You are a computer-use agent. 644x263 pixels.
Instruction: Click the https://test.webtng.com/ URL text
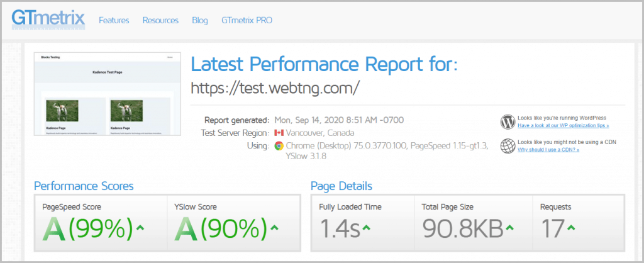click(275, 87)
